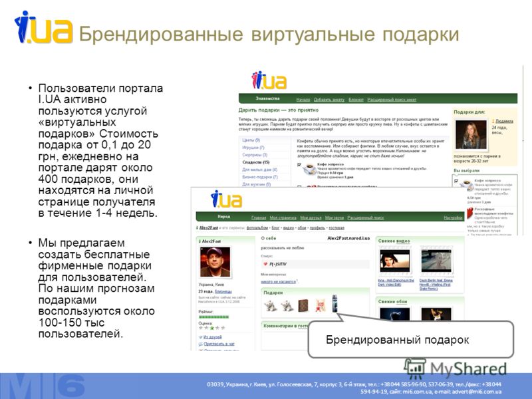Image resolution: width=532 pixels, height=399 pixels.
Task: Open Мои звуки in the Народ menu
Action: click(334, 218)
